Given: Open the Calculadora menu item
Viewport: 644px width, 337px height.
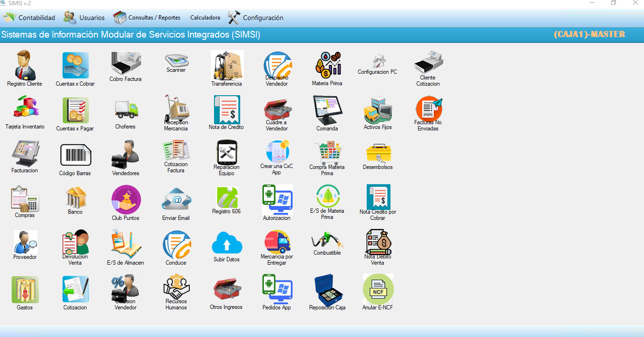Looking at the screenshot, I should pyautogui.click(x=205, y=18).
